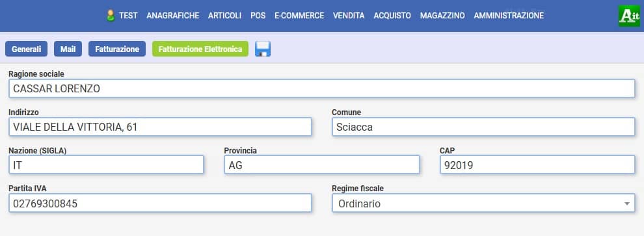Switch to the Mail tab
The width and height of the screenshot is (644, 236).
[68, 49]
